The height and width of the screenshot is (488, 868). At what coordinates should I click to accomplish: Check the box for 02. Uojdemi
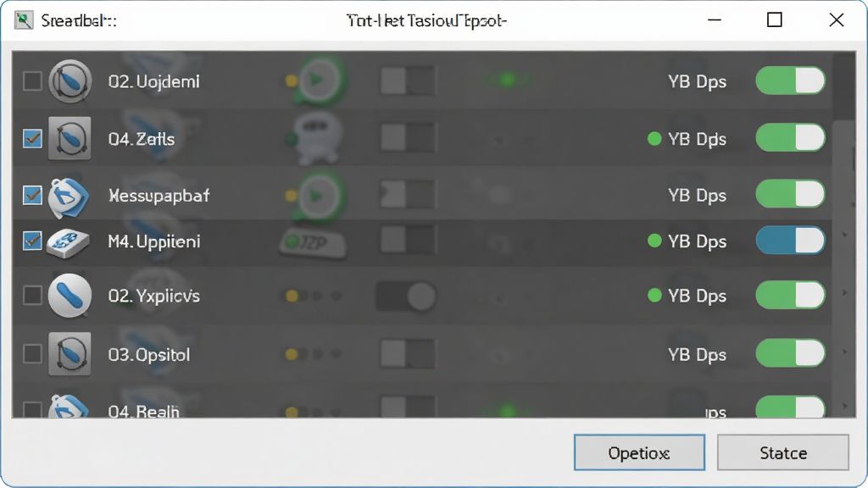[32, 81]
